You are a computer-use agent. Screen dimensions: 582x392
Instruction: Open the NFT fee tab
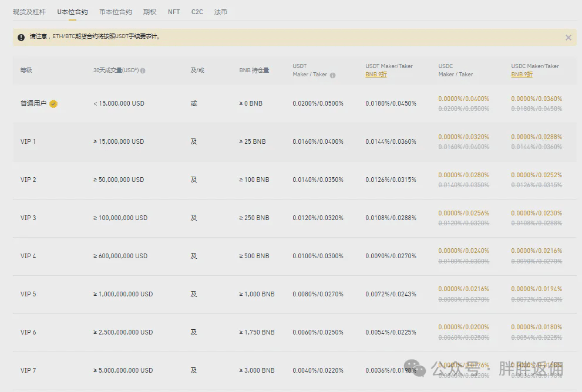point(174,12)
